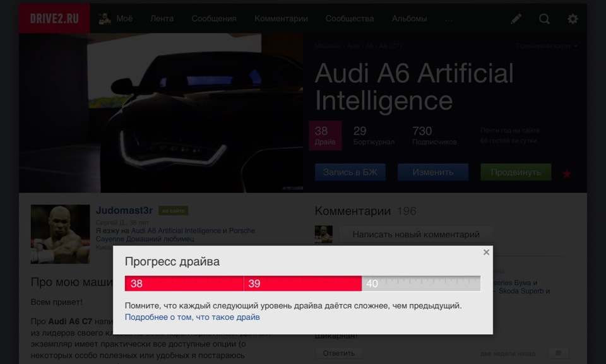Click the grey level 40 progress segment
This screenshot has height=364, width=606.
[x=421, y=283]
